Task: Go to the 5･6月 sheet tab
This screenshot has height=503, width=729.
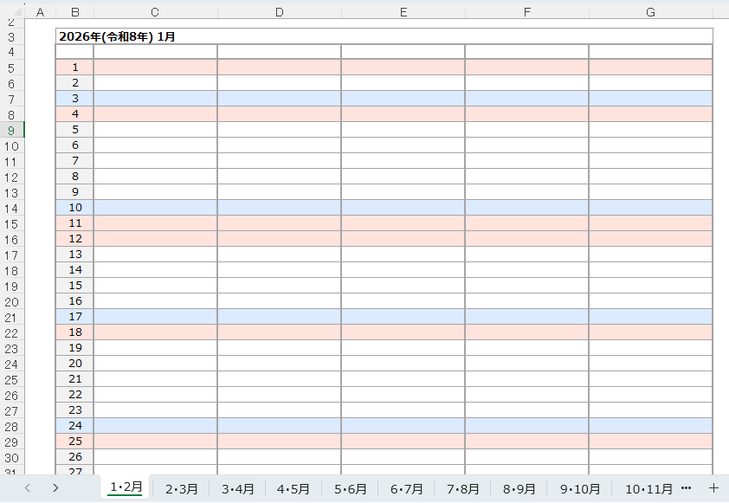Action: (x=350, y=489)
